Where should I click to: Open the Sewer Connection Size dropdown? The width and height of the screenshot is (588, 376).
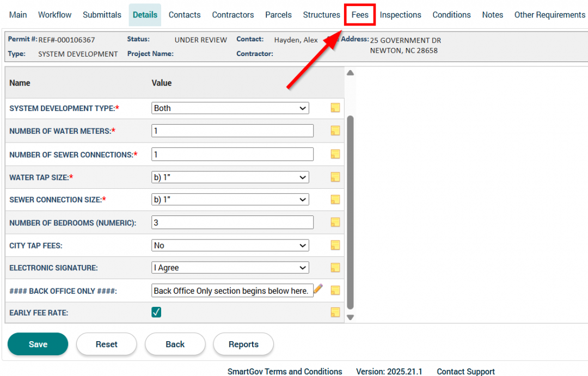[230, 200]
